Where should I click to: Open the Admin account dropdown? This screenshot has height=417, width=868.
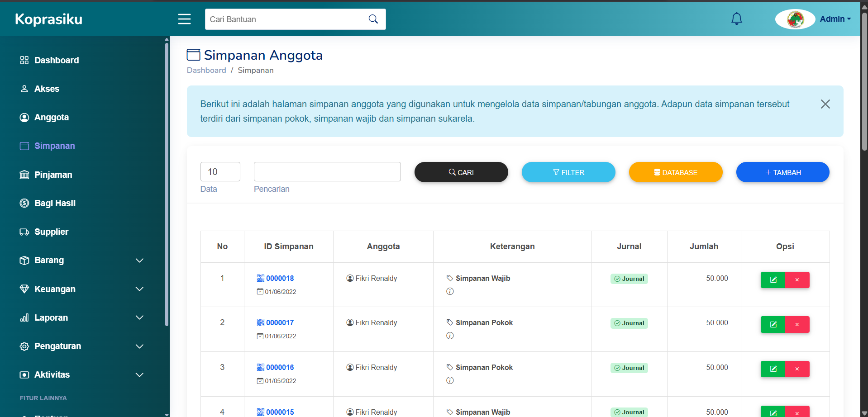click(835, 19)
